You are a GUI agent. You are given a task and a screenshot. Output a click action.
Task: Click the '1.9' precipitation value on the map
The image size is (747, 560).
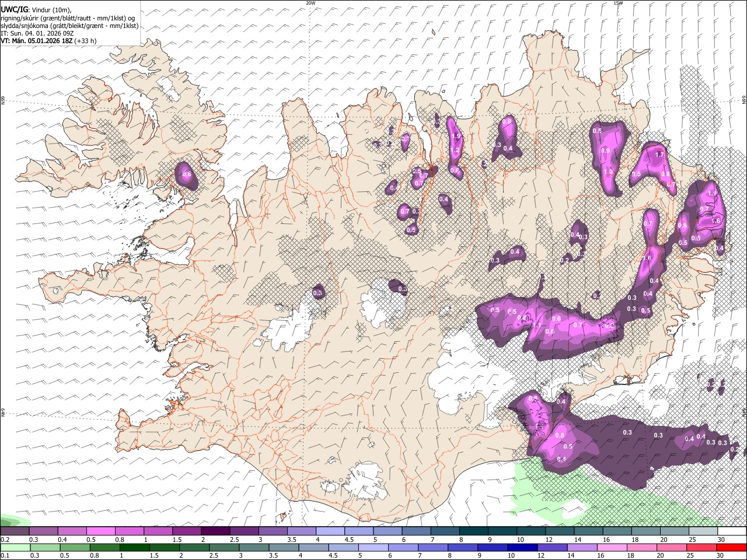click(x=456, y=136)
